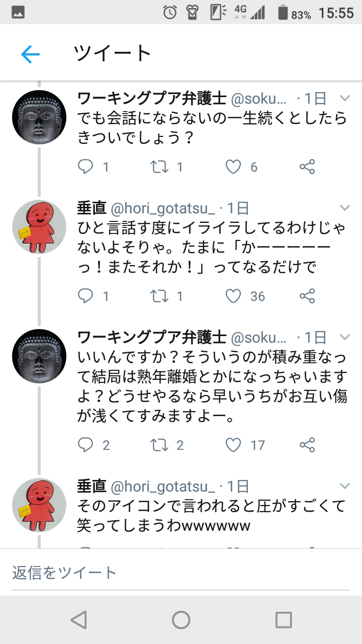Viewport: 362px width, 644px height.
Task: Open ワーキングプア弁護士 profile from the first tweet
Action: tap(152, 98)
